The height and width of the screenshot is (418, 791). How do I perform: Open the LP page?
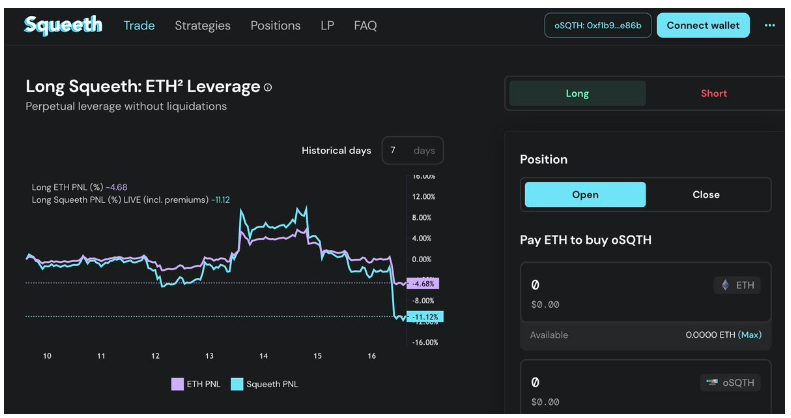point(327,26)
